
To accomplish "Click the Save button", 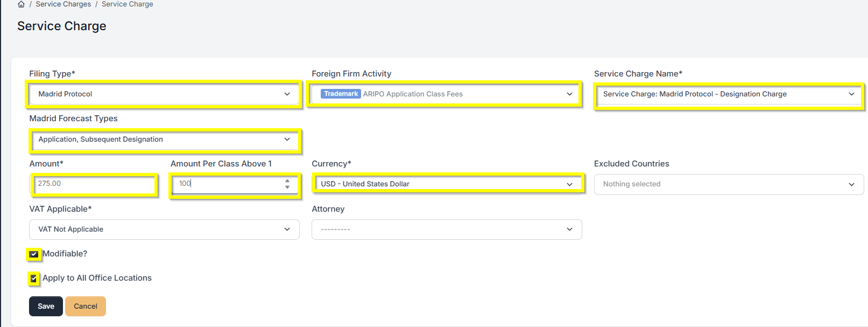I will pos(46,307).
